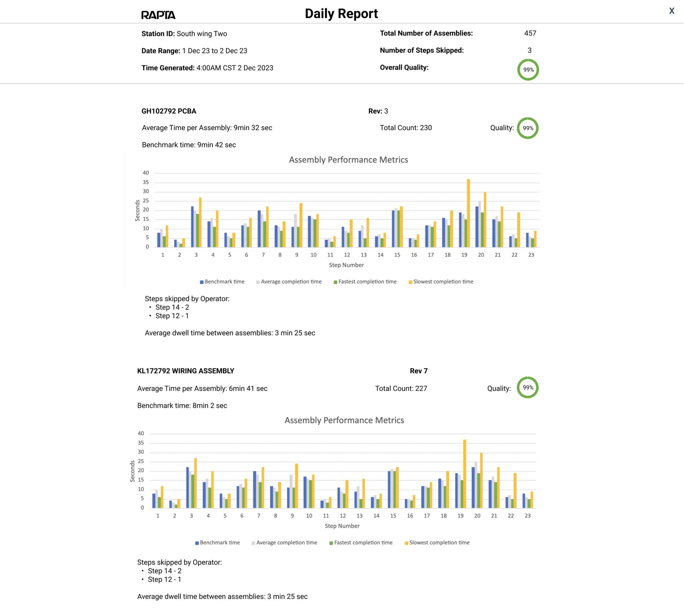Open the GH102792 PCBA section header
This screenshot has width=684, height=616.
[169, 111]
